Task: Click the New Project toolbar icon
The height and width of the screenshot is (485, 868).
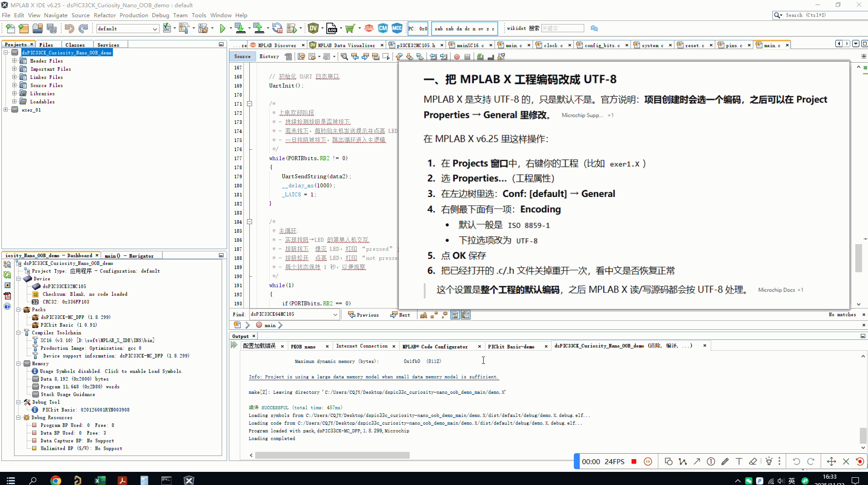Action: [24, 29]
